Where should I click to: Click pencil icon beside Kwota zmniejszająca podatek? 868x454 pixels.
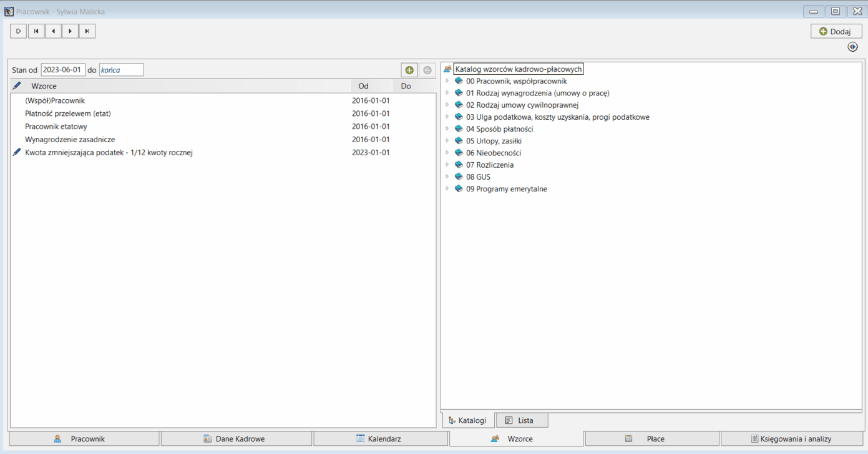[x=17, y=152]
